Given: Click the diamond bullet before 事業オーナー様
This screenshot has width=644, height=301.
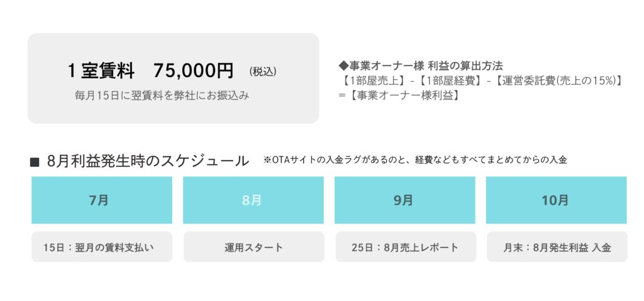Looking at the screenshot, I should coord(342,65).
